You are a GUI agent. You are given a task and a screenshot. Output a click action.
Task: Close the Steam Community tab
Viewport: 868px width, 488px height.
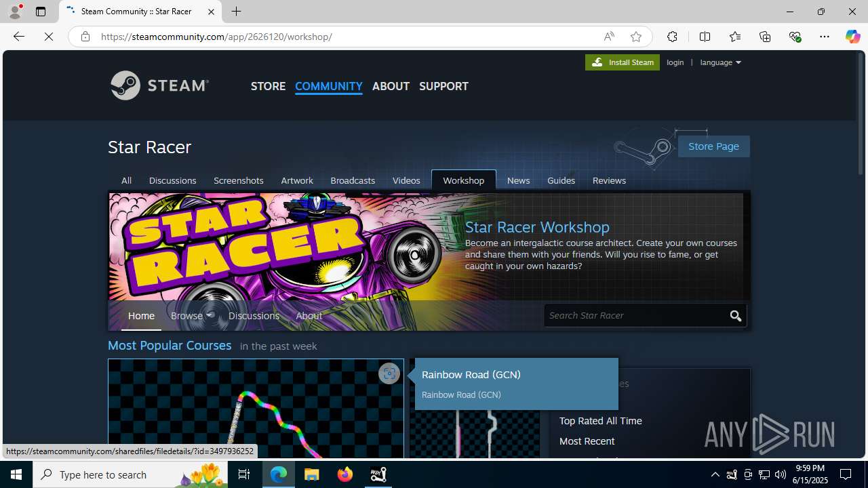211,12
